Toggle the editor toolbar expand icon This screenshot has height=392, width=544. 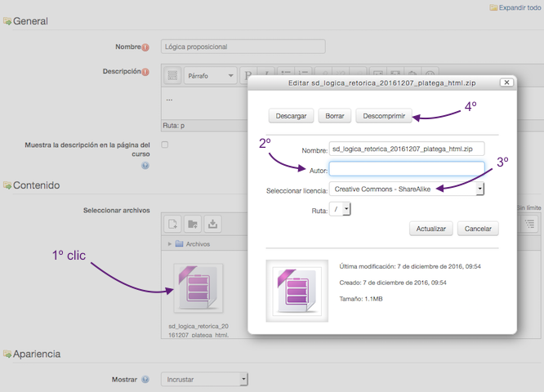tap(172, 75)
